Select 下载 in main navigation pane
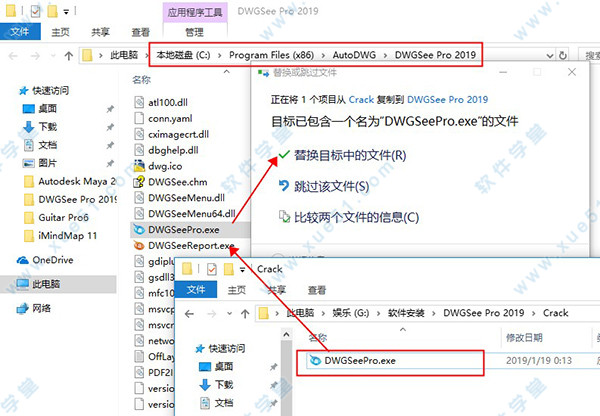Screen dimensions: 600x416 tap(47, 127)
